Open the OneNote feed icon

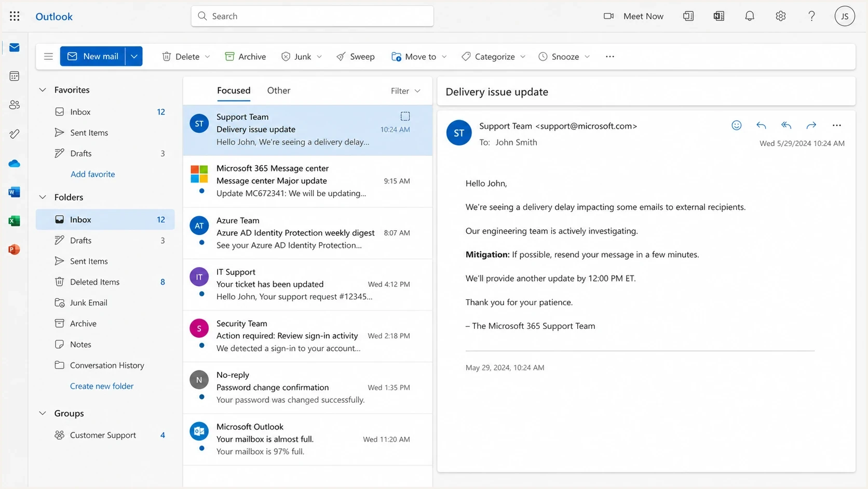coord(719,16)
